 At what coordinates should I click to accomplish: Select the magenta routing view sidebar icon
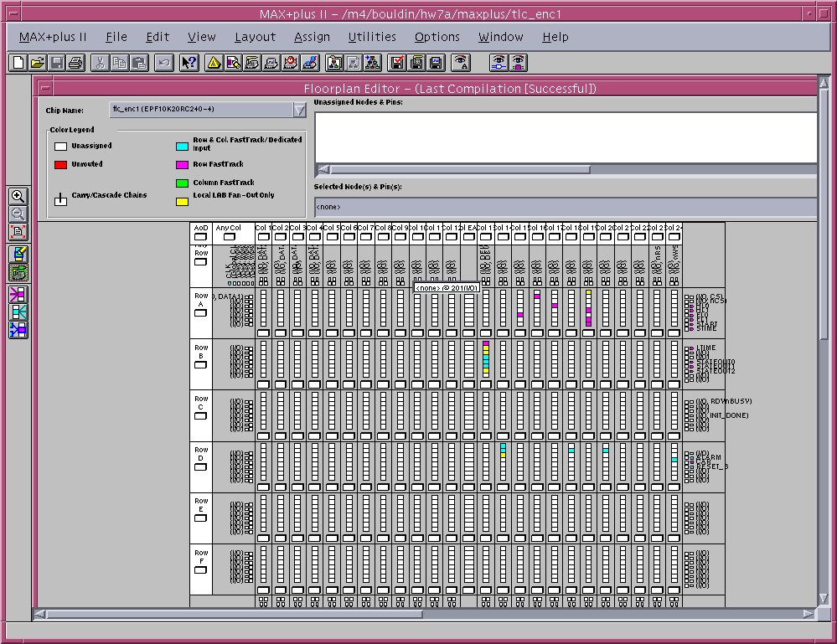(x=17, y=294)
